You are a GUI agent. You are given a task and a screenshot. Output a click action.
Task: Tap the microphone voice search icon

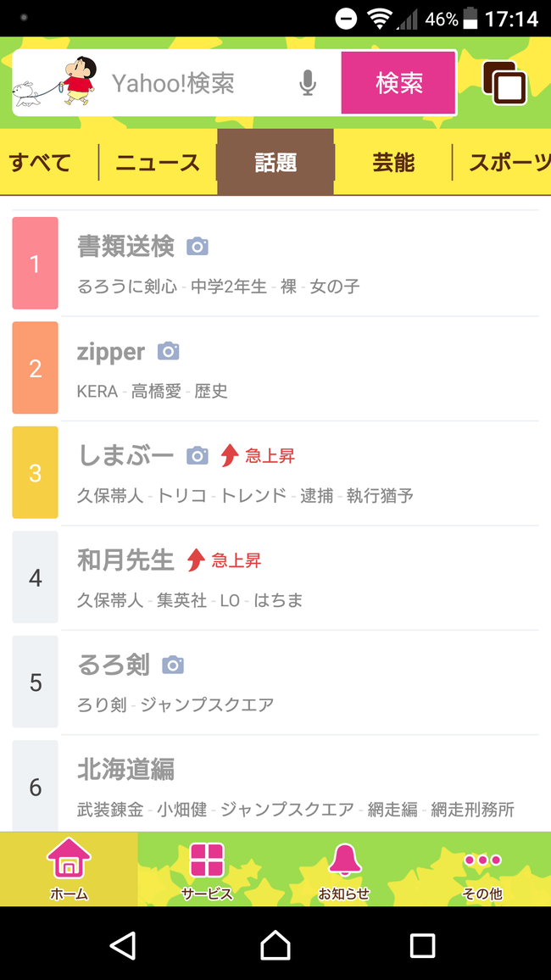coord(307,83)
